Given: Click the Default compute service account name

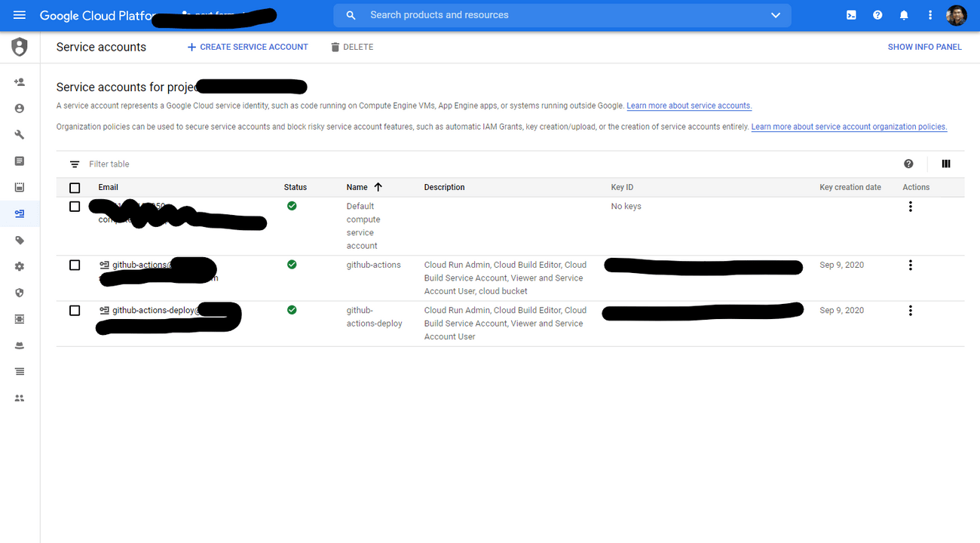Looking at the screenshot, I should (x=363, y=226).
